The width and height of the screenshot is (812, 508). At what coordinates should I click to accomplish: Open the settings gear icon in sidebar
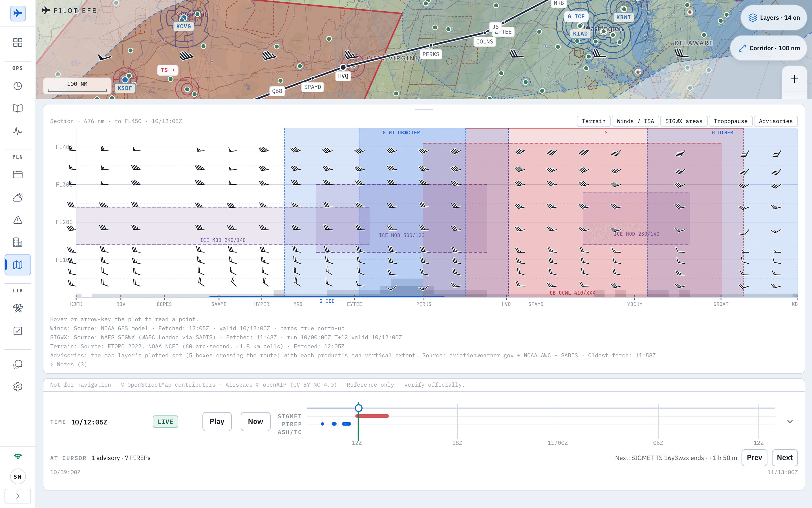[x=18, y=387]
